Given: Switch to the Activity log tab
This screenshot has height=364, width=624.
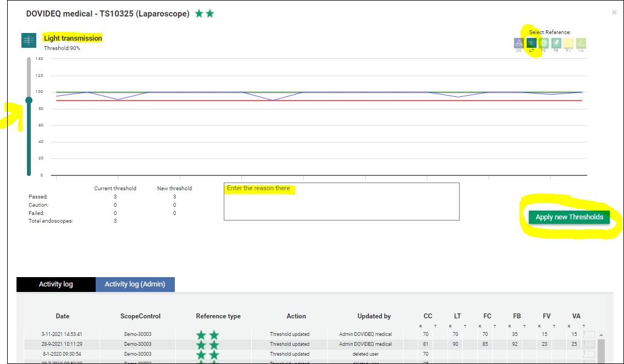Looking at the screenshot, I should (x=56, y=284).
